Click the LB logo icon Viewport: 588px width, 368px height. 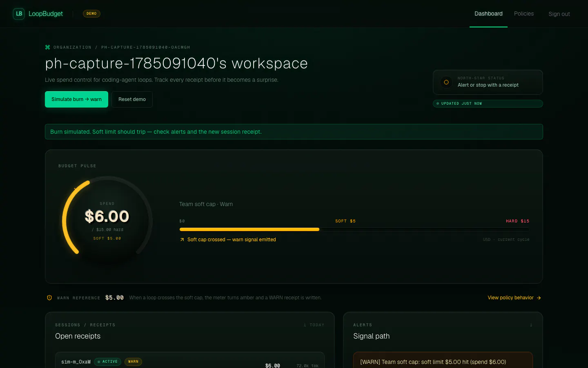tap(19, 13)
